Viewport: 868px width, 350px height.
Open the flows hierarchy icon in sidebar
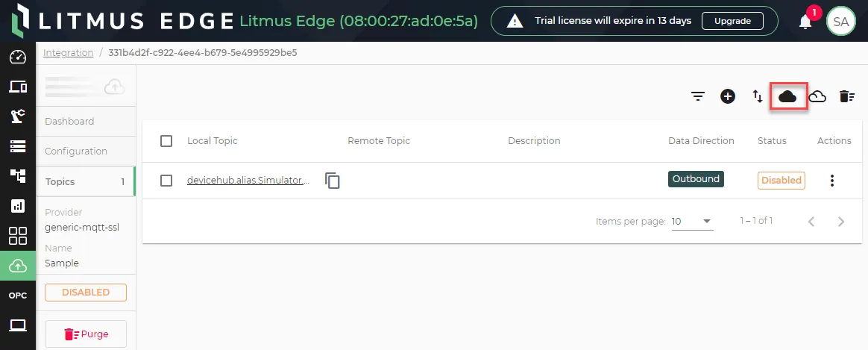coord(18,176)
